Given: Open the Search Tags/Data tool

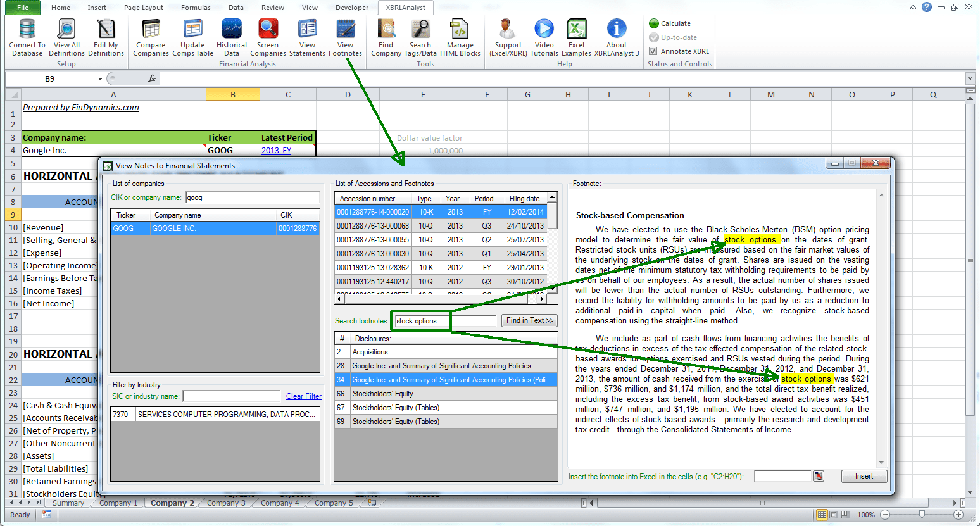Looking at the screenshot, I should (x=420, y=37).
